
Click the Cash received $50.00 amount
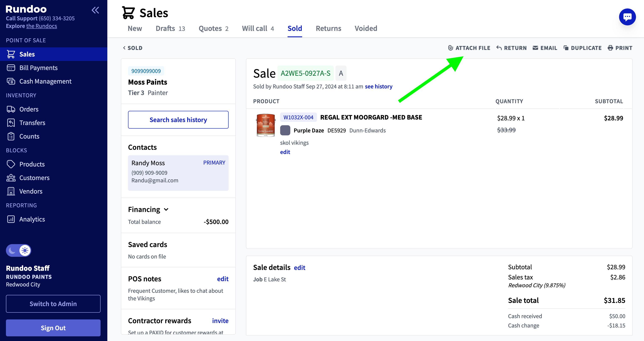(617, 316)
